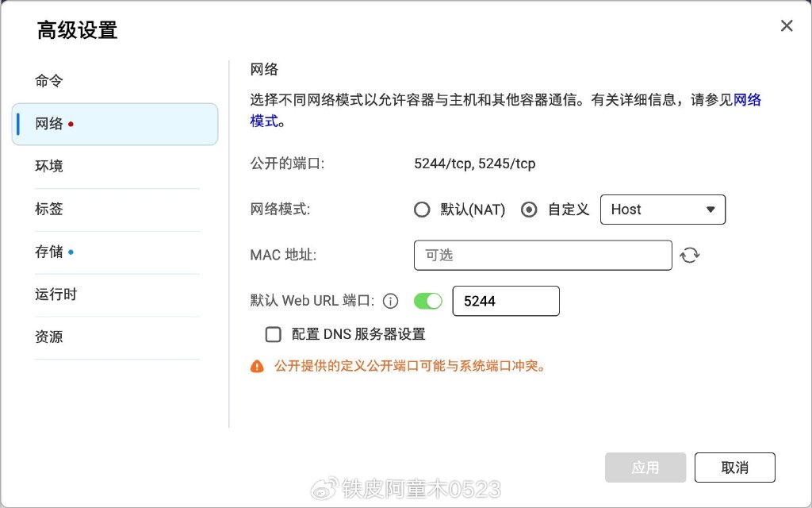
Task: Disable the 默认 Web URL 端口 toggle
Action: [x=427, y=301]
